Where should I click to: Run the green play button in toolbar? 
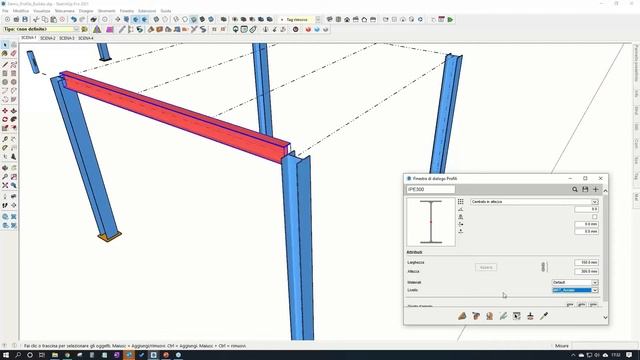pyautogui.click(x=450, y=20)
